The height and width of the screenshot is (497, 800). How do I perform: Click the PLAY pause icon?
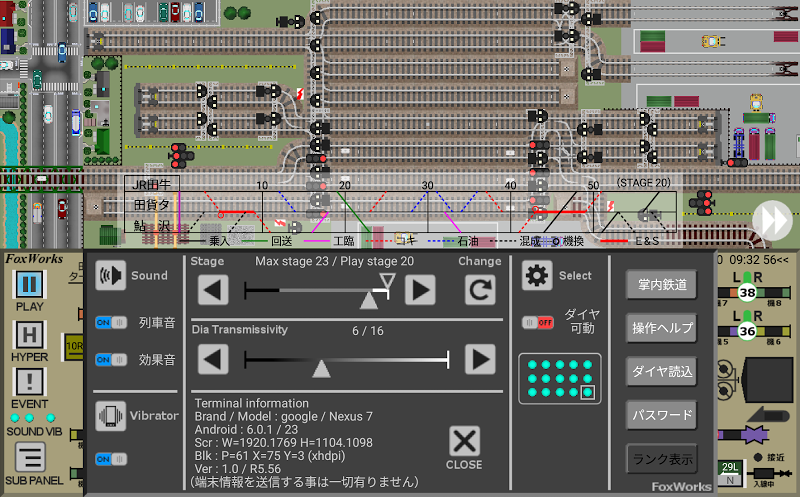(x=29, y=284)
